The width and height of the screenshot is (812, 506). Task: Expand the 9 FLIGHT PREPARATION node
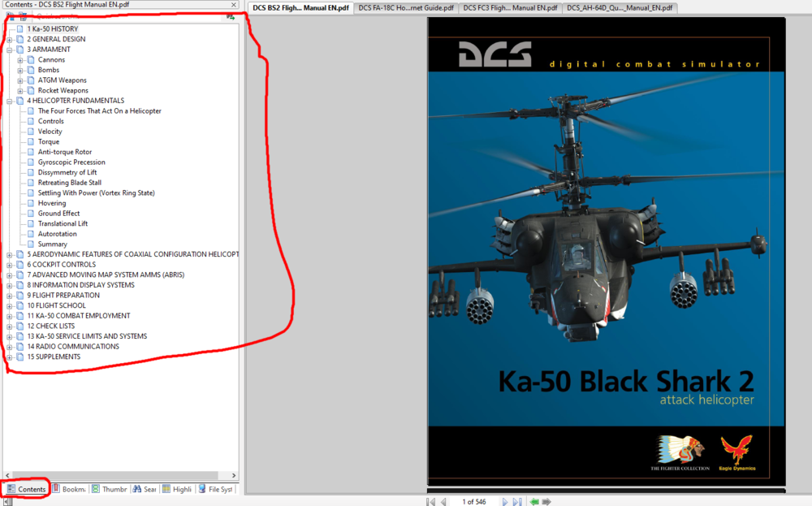pyautogui.click(x=9, y=296)
